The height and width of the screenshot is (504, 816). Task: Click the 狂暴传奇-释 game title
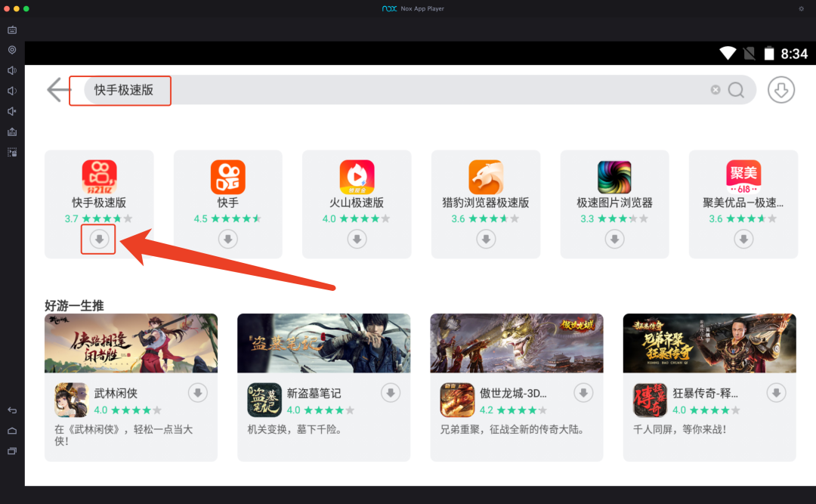tap(705, 394)
